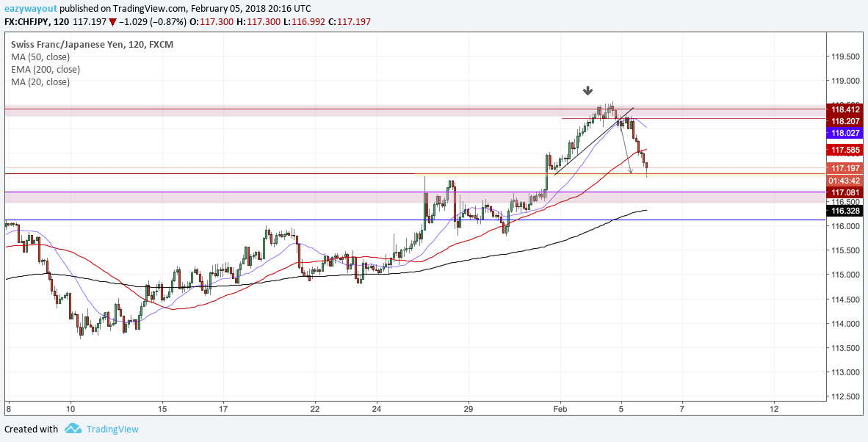Select the EMA (200, close) indicator label

pyautogui.click(x=46, y=70)
